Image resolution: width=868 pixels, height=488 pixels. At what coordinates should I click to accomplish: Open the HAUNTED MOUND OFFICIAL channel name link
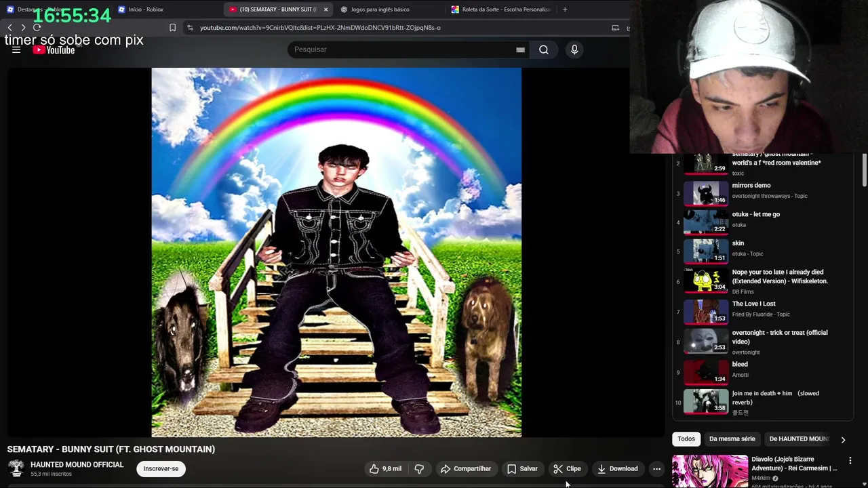(77, 465)
